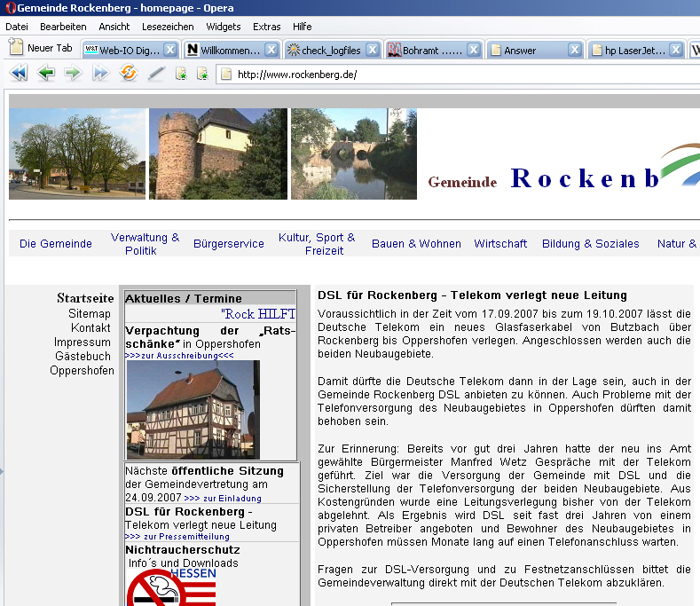This screenshot has width=700, height=606.
Task: Click the green Forward arrow icon
Action: (x=73, y=74)
